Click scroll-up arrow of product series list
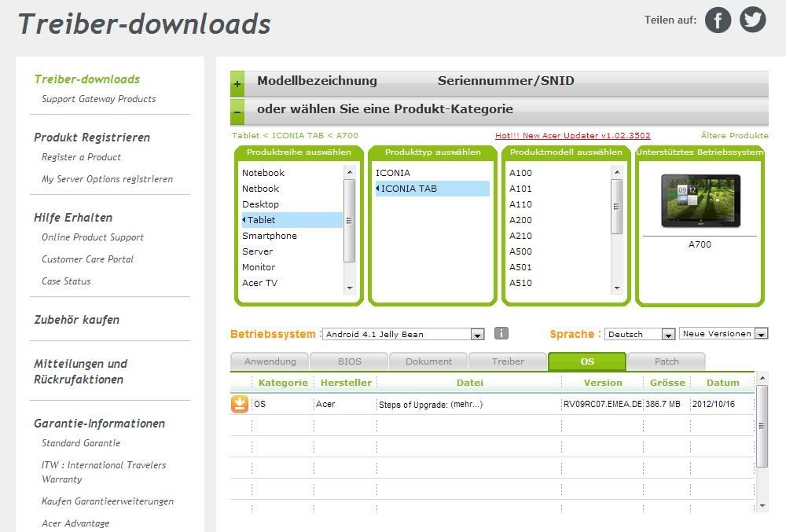The width and height of the screenshot is (786, 532). tap(350, 172)
